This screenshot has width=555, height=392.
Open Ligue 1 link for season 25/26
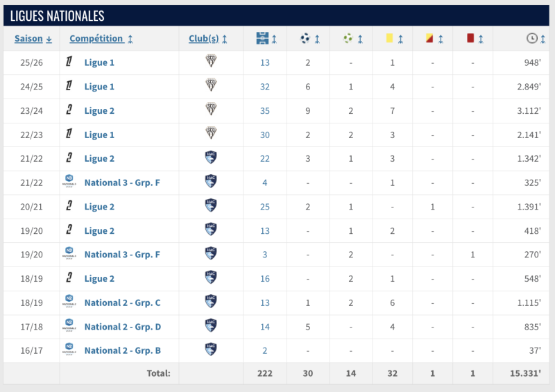point(99,62)
